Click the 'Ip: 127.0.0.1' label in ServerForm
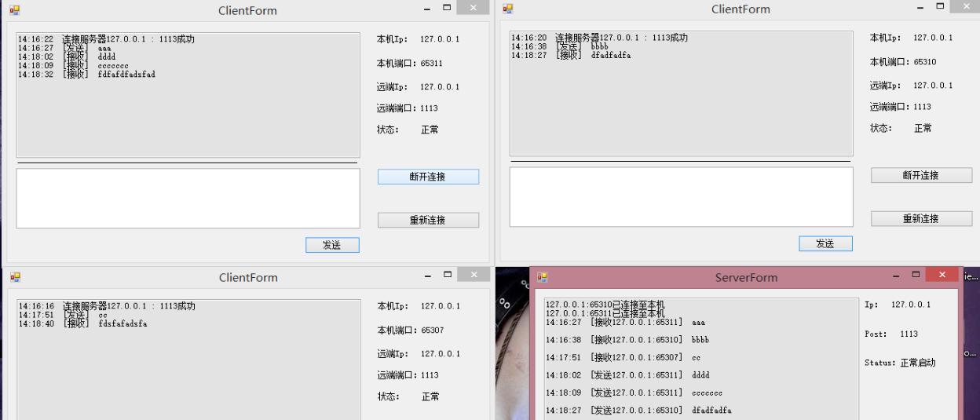 point(898,305)
